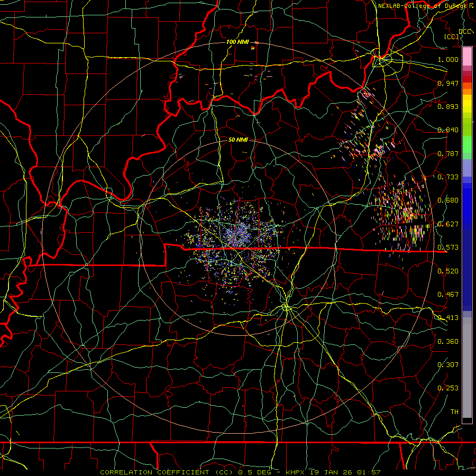Screen dimensions: 476x476
Task: Click the 1.000 value on the color scale
Action: click(448, 59)
